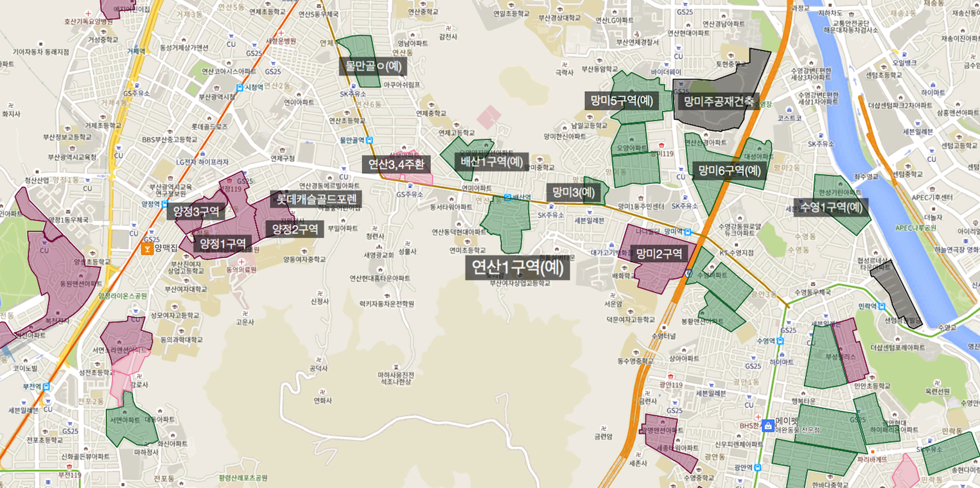980x488 pixels.
Task: Click the 더샵센텀포레아파트 label
Action: tap(898, 347)
